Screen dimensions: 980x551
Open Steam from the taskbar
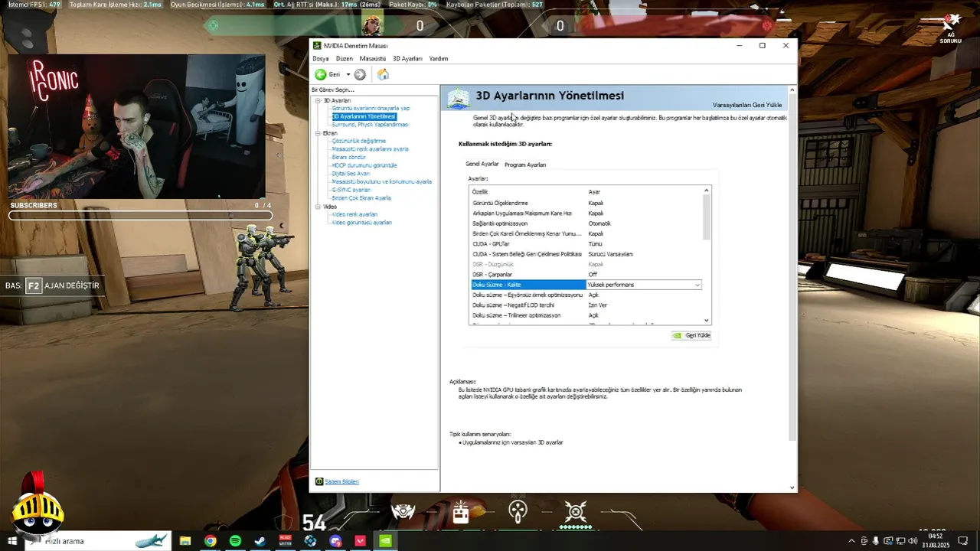(x=260, y=541)
